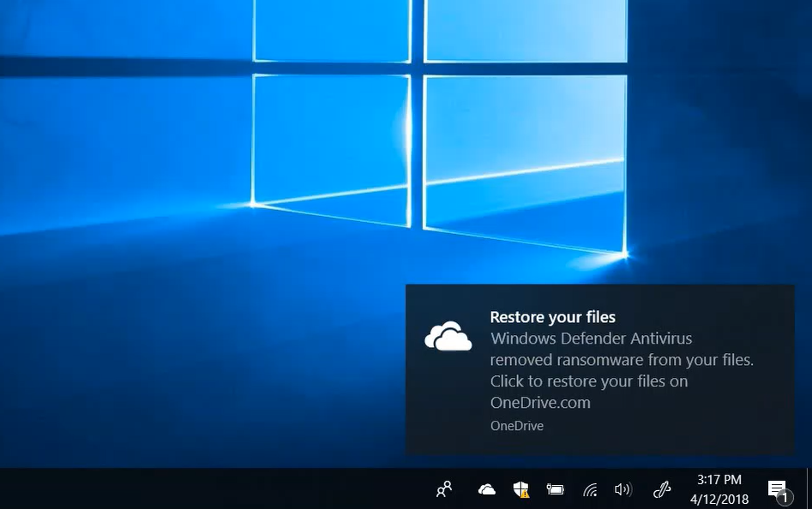Viewport: 812px width, 509px height.
Task: Click an empty taskbar region
Action: click(257, 489)
